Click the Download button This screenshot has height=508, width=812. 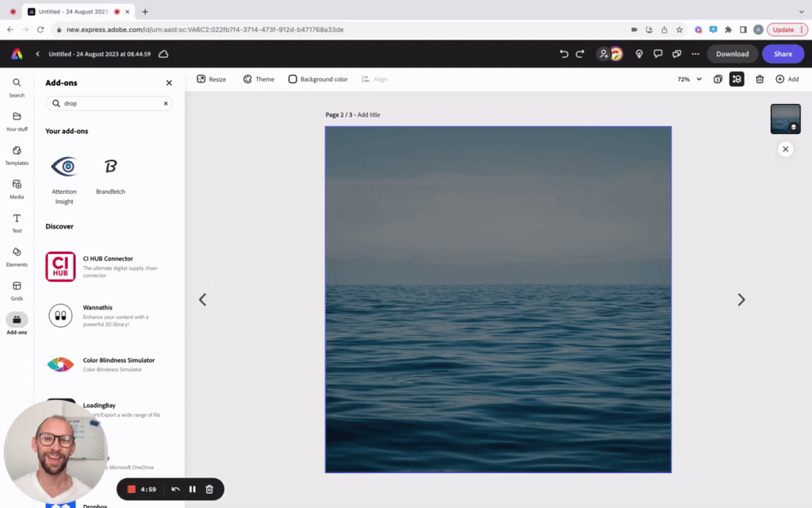tap(731, 54)
